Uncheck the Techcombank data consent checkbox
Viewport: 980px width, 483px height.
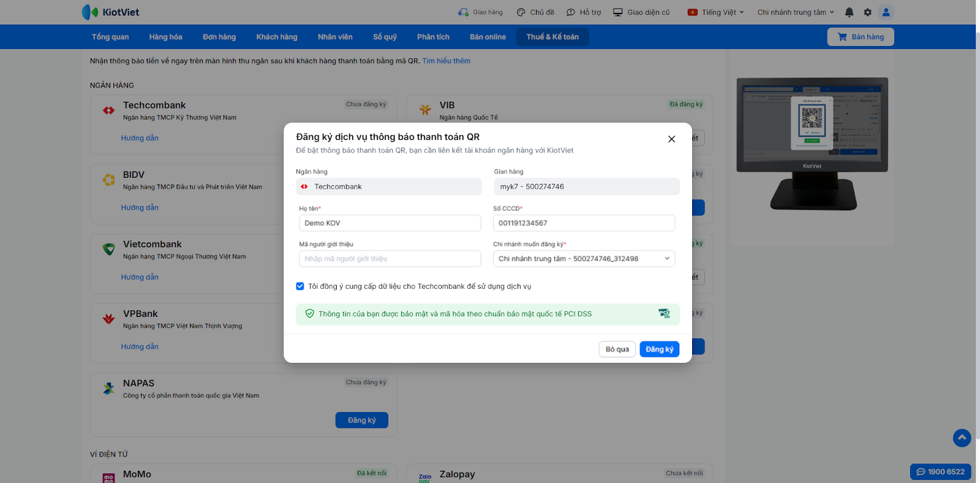tap(300, 286)
